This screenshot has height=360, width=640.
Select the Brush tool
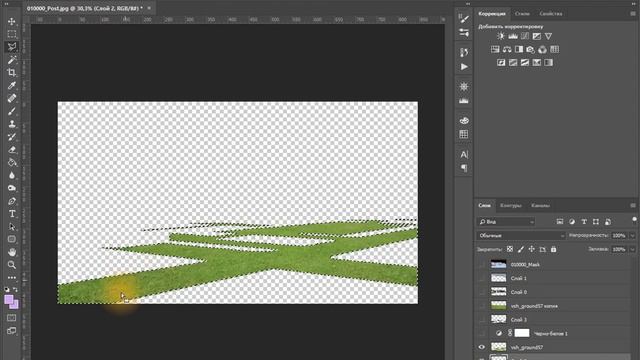[x=11, y=111]
